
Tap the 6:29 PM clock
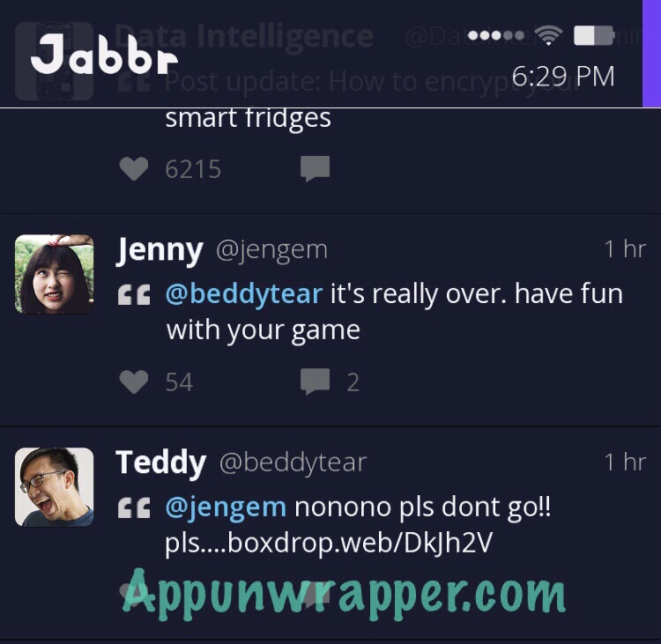(x=563, y=77)
